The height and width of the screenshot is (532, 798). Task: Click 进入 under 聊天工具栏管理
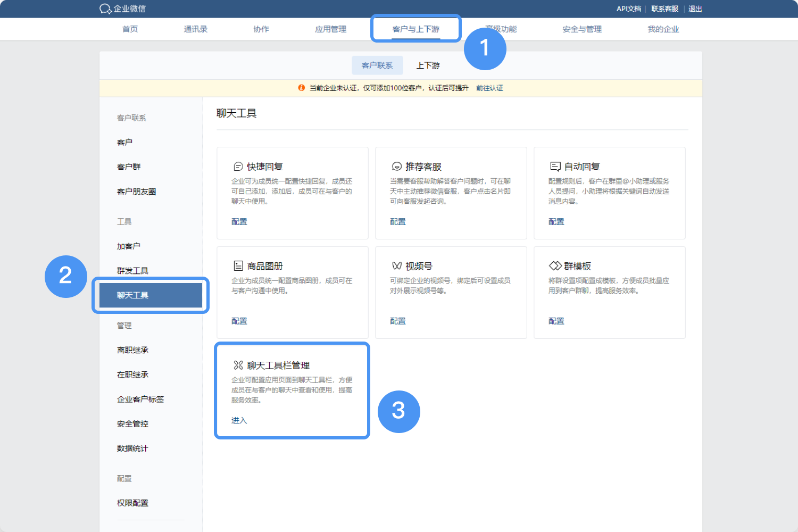click(x=239, y=420)
